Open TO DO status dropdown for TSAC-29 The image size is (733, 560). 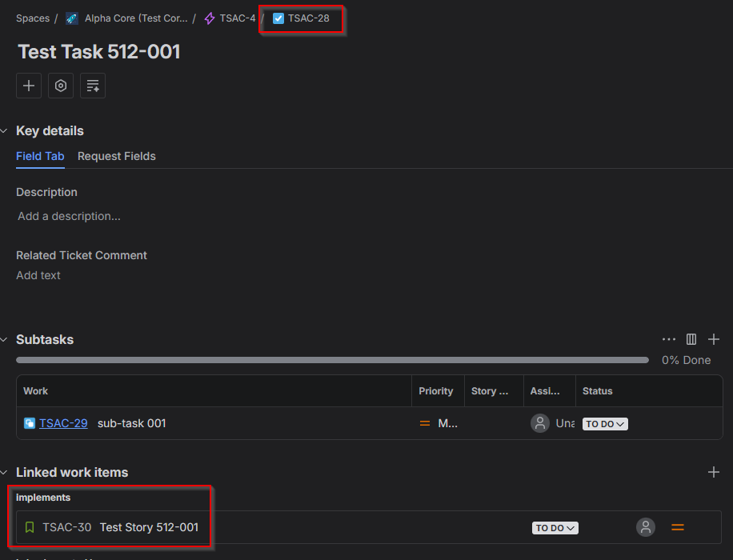click(605, 424)
